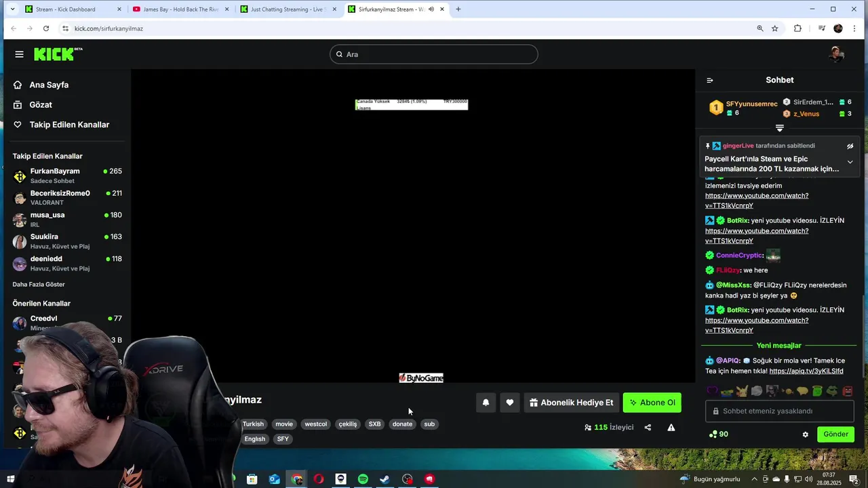Report stream via warning triangle icon

(x=671, y=428)
